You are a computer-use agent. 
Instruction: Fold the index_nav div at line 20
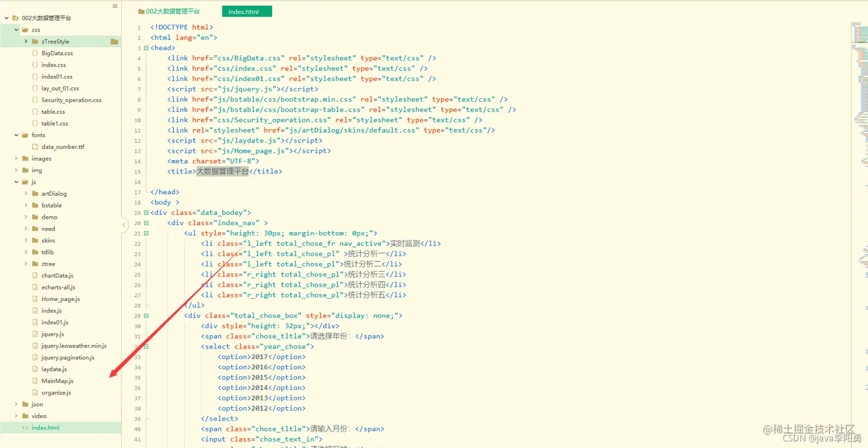[146, 223]
